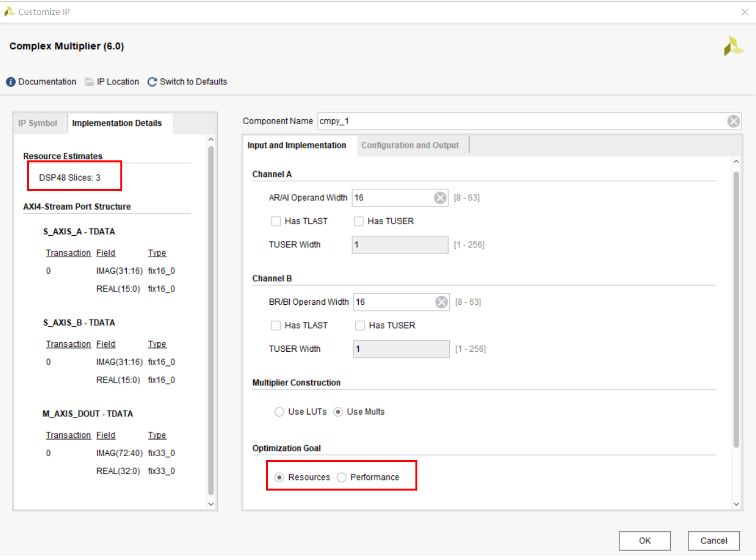Select the Input and Implementation tab

point(297,145)
